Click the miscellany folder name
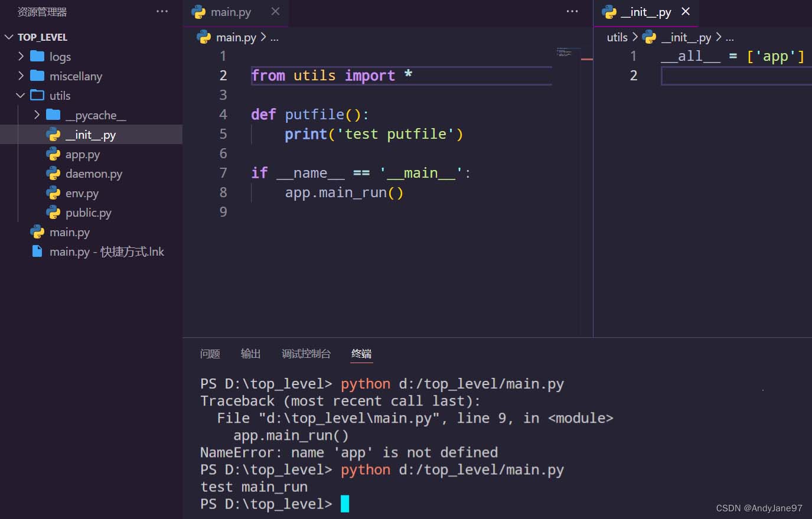The image size is (812, 519). 76,76
